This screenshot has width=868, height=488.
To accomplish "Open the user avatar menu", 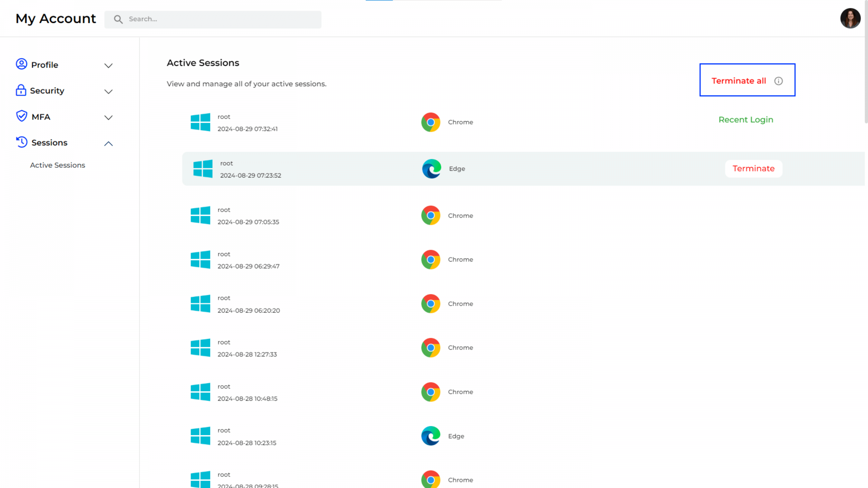I will (x=850, y=18).
